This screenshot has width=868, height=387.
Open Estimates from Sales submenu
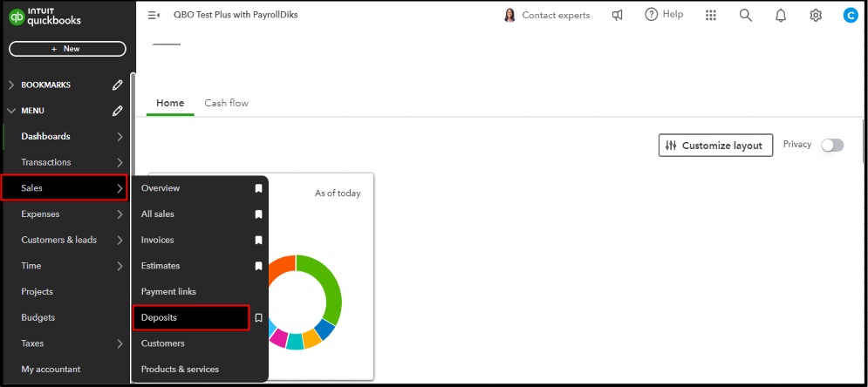coord(161,266)
